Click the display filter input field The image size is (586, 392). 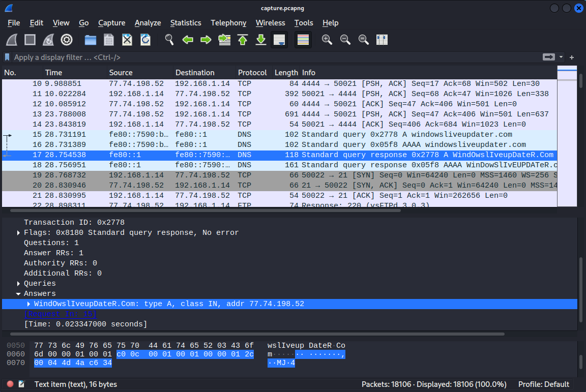click(x=277, y=57)
